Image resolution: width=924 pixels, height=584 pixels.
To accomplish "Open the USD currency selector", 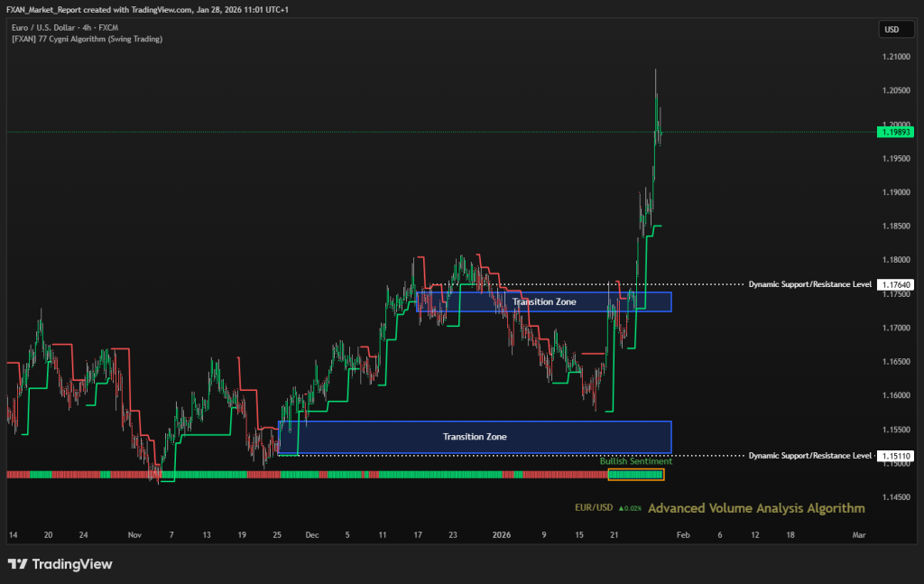I will 891,30.
